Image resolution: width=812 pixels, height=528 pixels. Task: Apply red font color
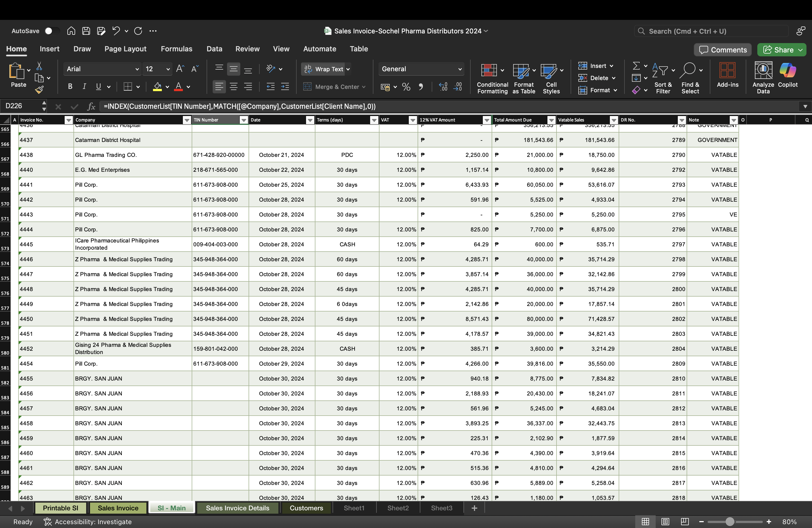click(178, 87)
